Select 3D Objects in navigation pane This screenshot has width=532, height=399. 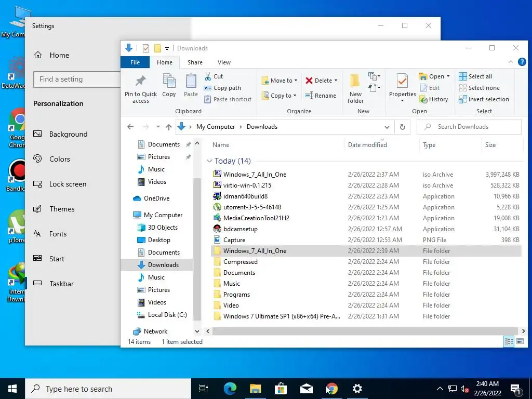157,228
